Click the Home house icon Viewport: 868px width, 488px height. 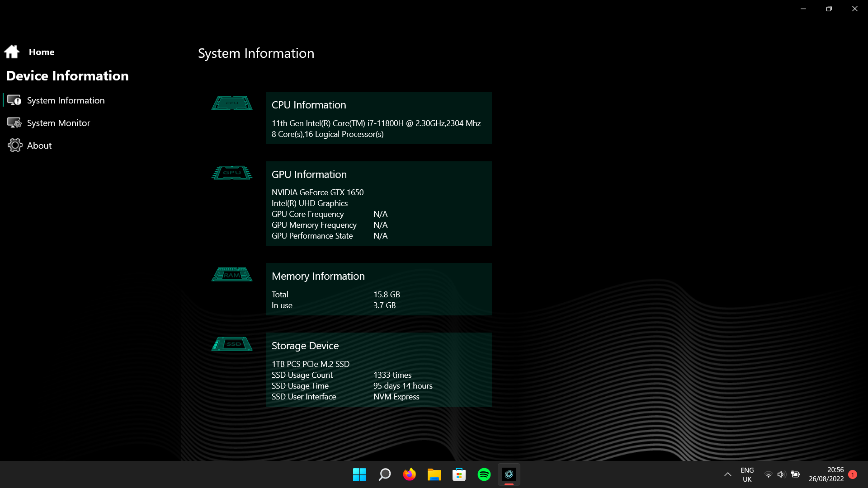pos(12,52)
